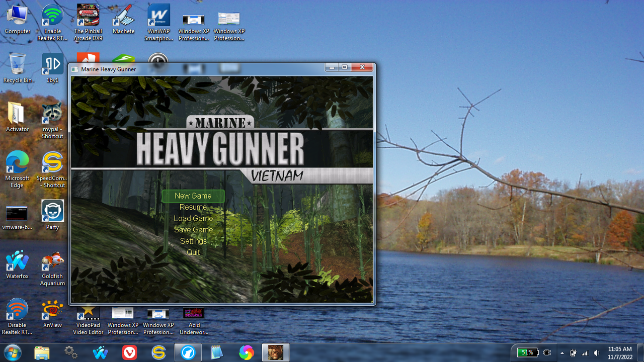Viewport: 644px width, 362px height.
Task: Click the 51% battery indicator
Action: point(528,352)
